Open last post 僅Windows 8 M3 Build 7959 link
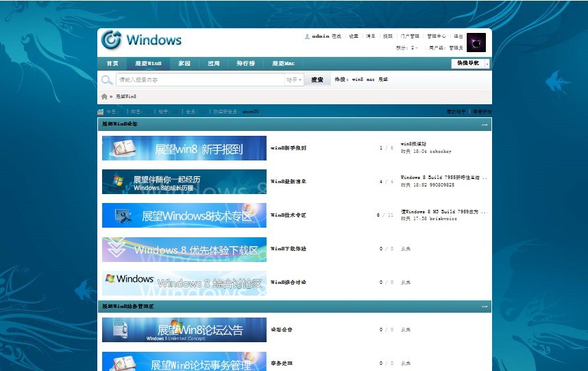The image size is (588, 371). 444,212
